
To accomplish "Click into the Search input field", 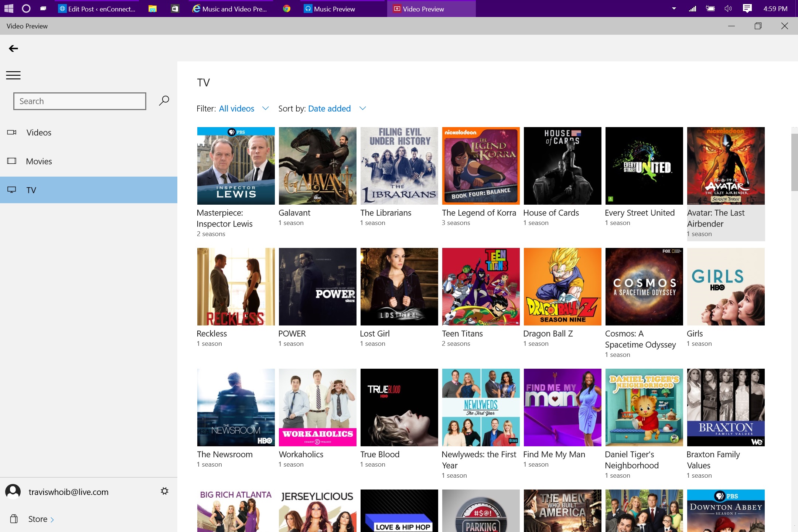I will pos(80,101).
